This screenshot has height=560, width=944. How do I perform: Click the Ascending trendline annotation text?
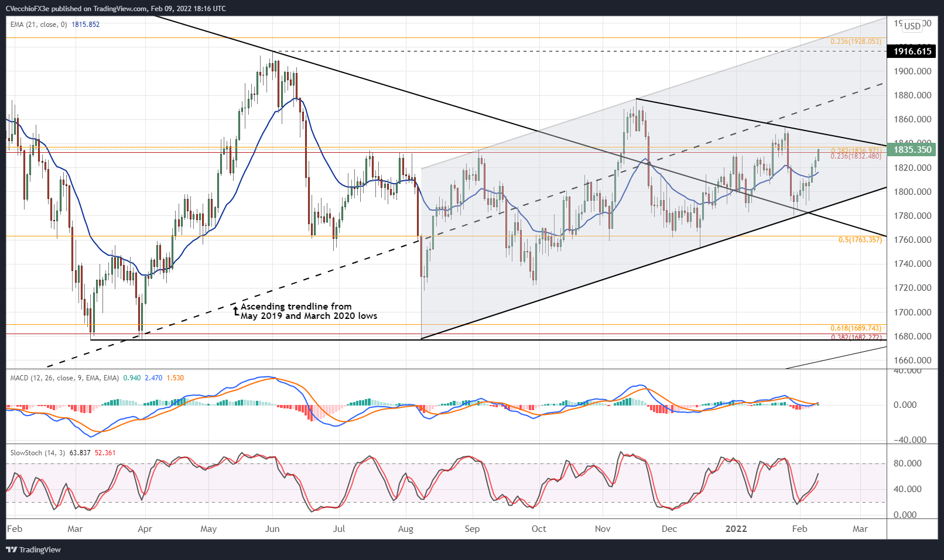[309, 311]
